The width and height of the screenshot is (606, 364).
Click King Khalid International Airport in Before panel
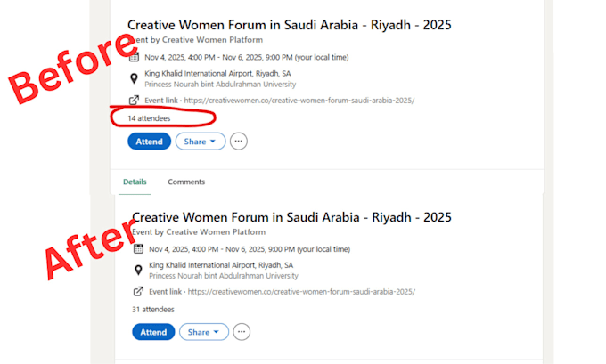pyautogui.click(x=218, y=73)
